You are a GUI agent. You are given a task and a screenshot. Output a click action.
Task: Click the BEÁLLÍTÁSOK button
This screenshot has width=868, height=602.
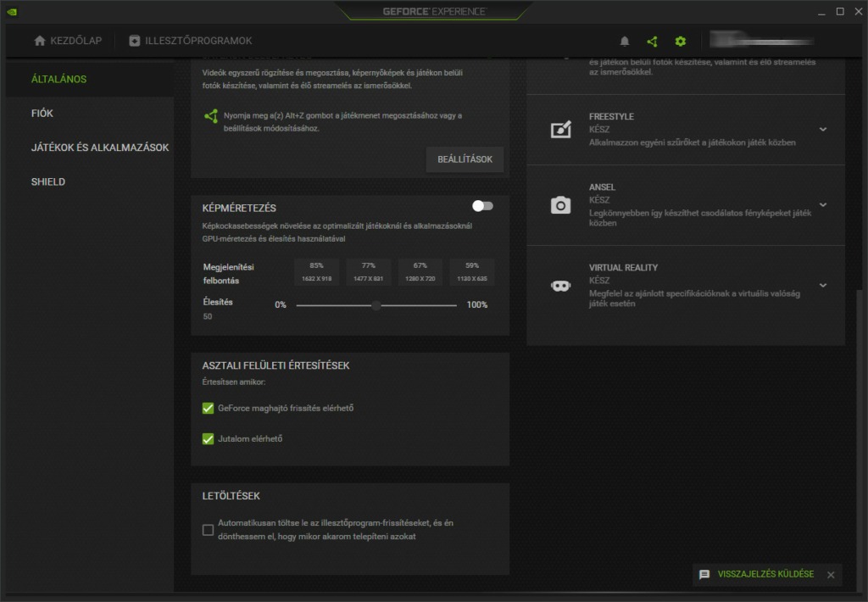tap(465, 159)
